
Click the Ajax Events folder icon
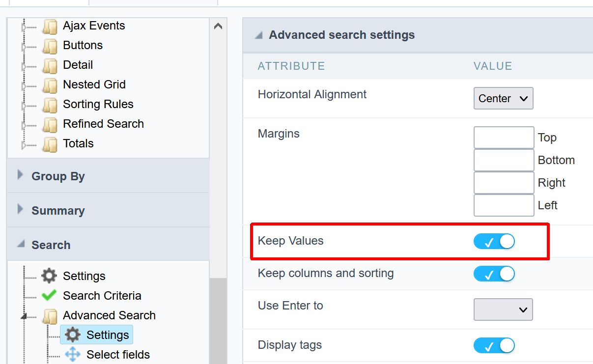[x=50, y=26]
